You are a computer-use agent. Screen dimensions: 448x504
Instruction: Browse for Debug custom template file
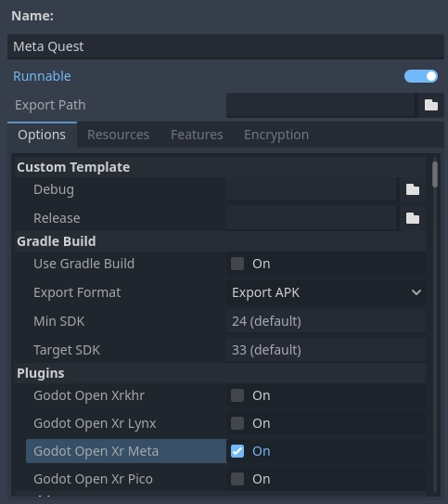tap(413, 189)
